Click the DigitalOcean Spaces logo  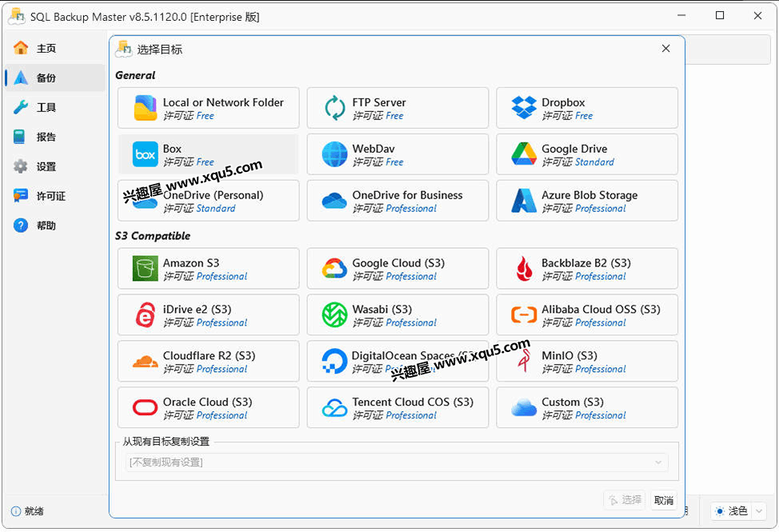pyautogui.click(x=334, y=361)
